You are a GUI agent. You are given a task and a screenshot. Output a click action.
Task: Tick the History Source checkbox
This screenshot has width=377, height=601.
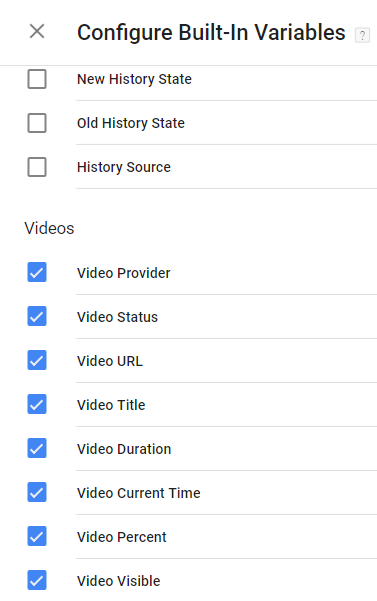coord(37,167)
